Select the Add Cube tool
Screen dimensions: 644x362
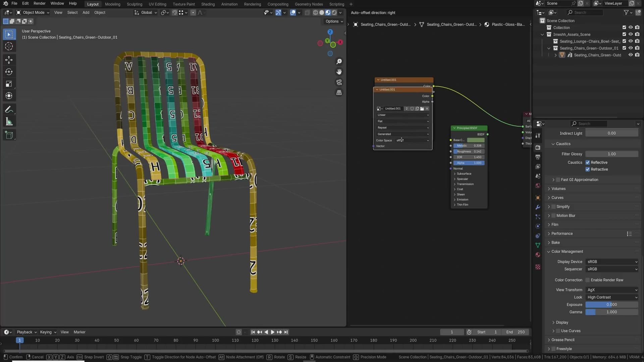(9, 135)
